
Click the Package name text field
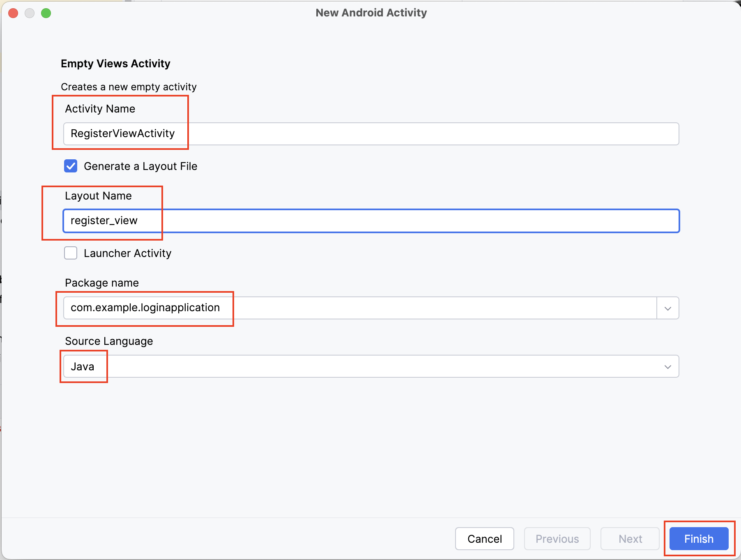click(x=360, y=308)
